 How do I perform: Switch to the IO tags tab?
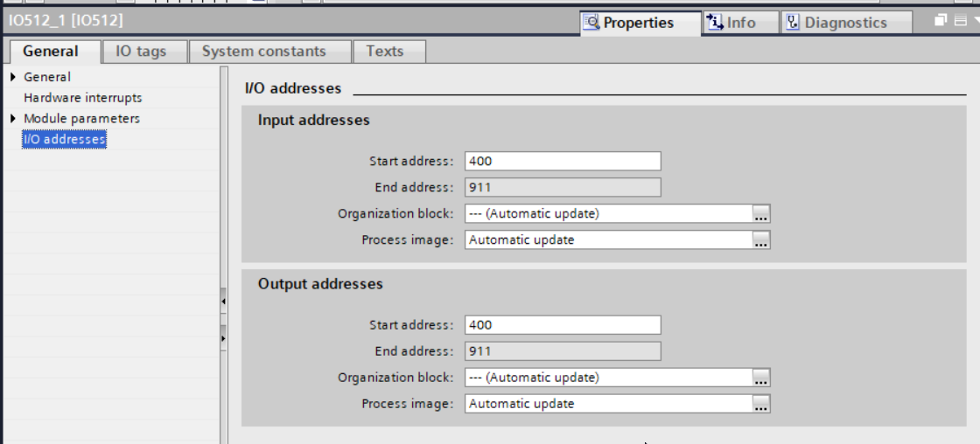point(145,52)
